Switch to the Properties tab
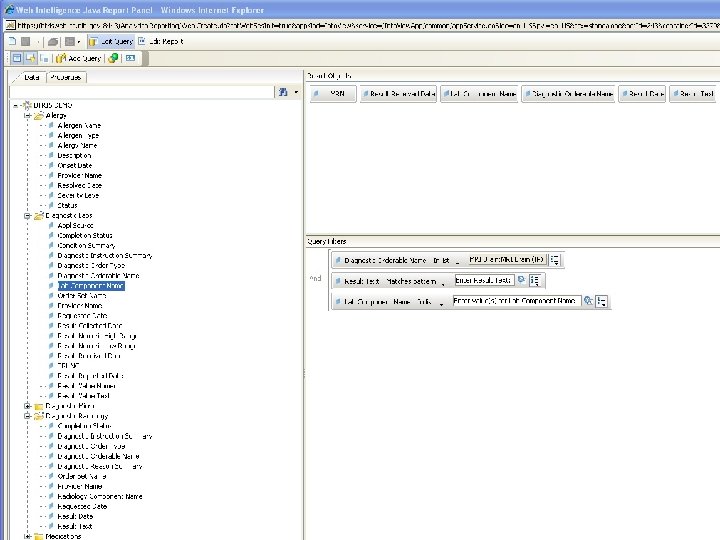Viewport: 720px width, 540px height. [67, 77]
